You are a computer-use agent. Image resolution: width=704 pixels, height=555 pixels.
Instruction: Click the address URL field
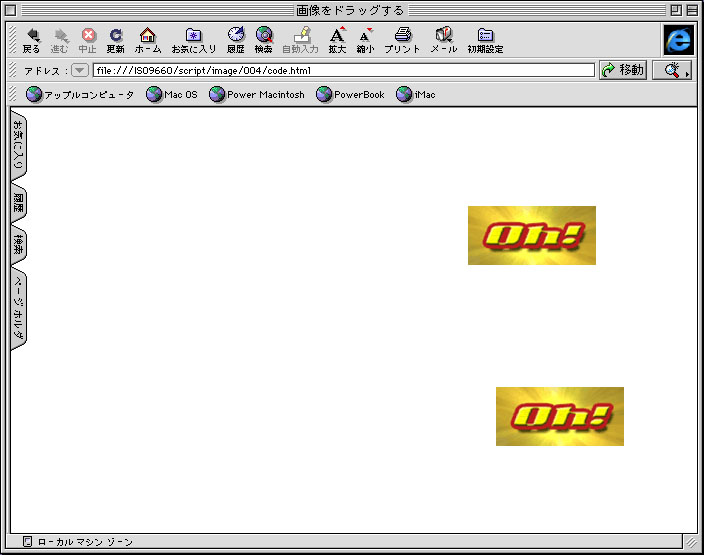[x=343, y=70]
